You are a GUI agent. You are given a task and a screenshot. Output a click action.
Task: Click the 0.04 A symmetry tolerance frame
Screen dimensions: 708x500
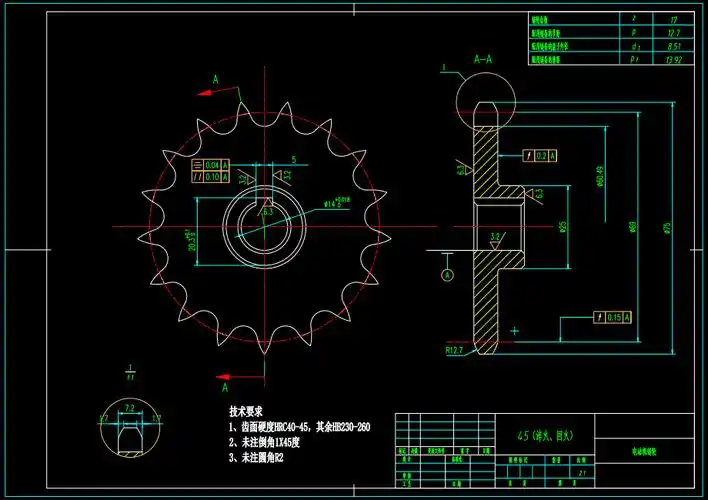pyautogui.click(x=210, y=164)
